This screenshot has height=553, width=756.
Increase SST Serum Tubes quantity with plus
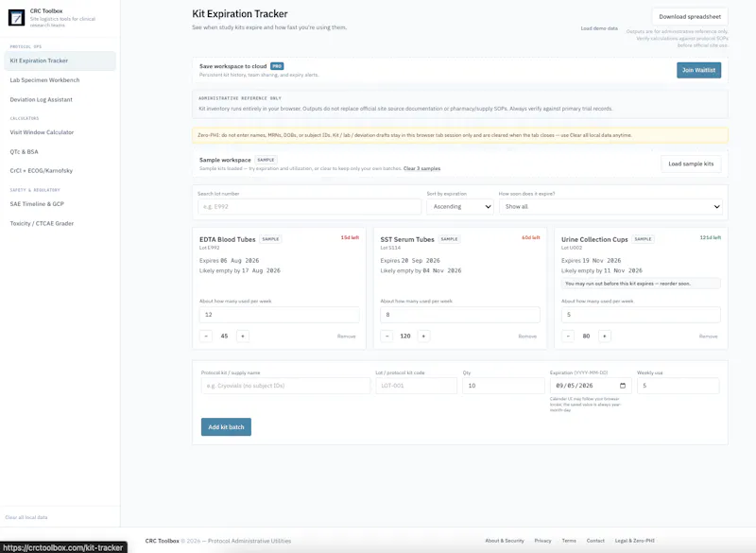coord(423,336)
